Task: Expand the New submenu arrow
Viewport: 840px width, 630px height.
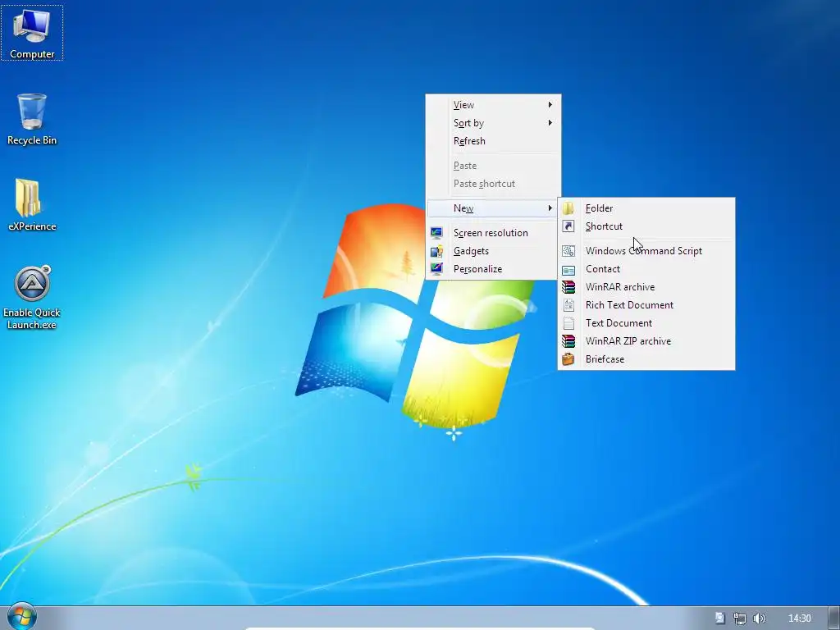Action: (x=550, y=208)
